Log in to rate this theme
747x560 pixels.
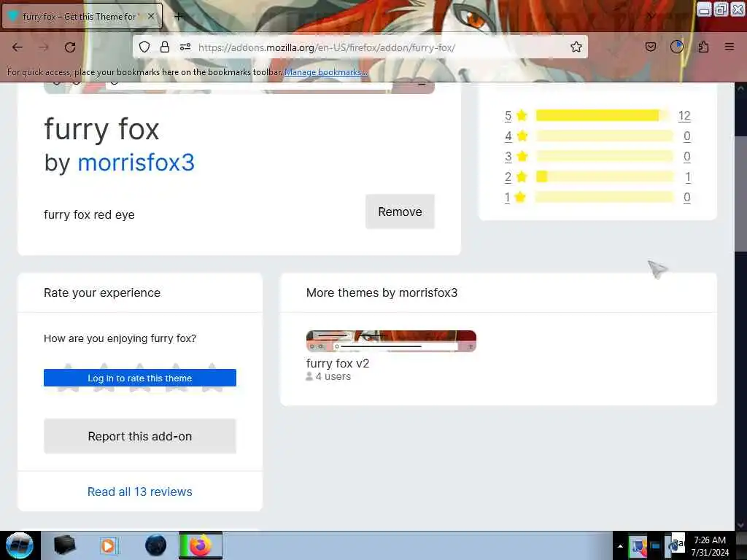pyautogui.click(x=139, y=378)
